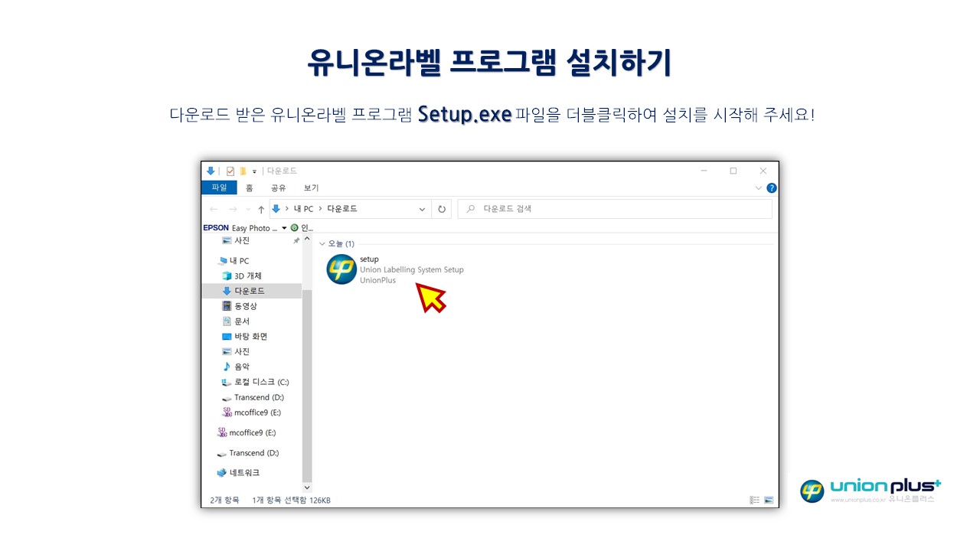Switch to details view in status bar
This screenshot has width=980, height=551.
pos(754,500)
